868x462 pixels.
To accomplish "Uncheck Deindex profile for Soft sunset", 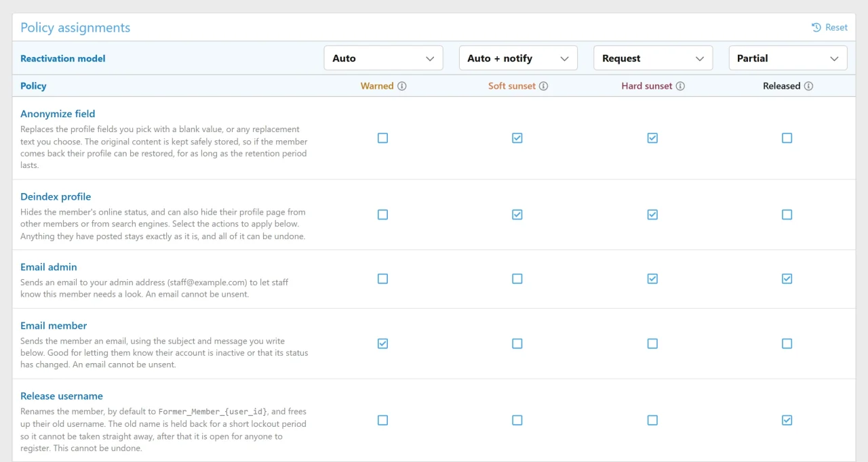I will (517, 215).
